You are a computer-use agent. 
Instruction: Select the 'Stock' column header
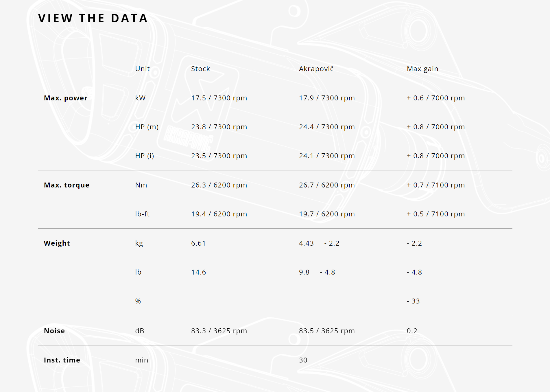[x=200, y=69]
